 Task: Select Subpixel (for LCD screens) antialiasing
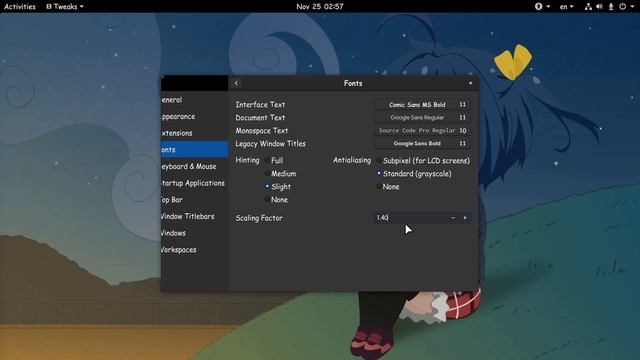pos(423,160)
